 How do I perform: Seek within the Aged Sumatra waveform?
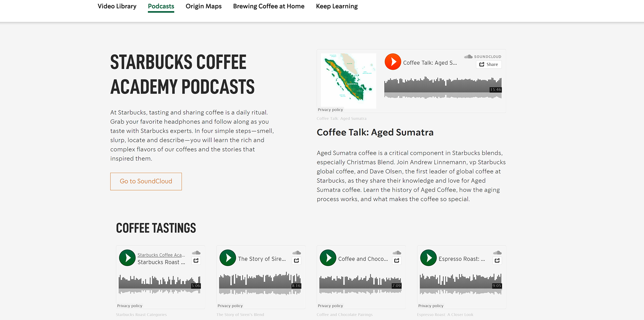click(443, 88)
